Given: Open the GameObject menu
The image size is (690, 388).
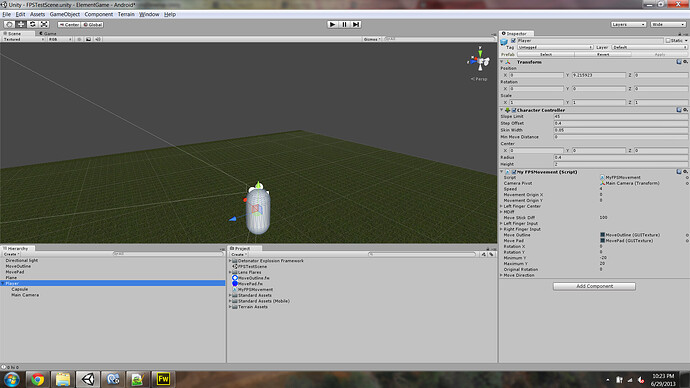Looking at the screenshot, I should 65,14.
